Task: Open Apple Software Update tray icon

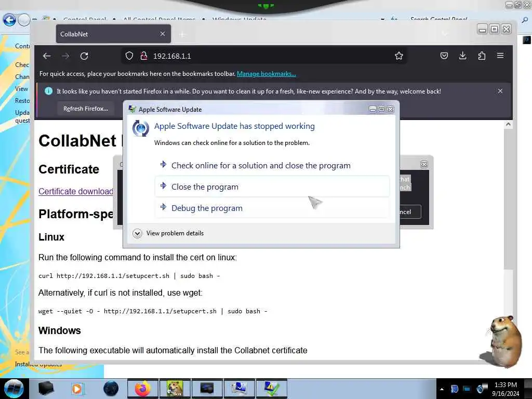Action: [481, 389]
